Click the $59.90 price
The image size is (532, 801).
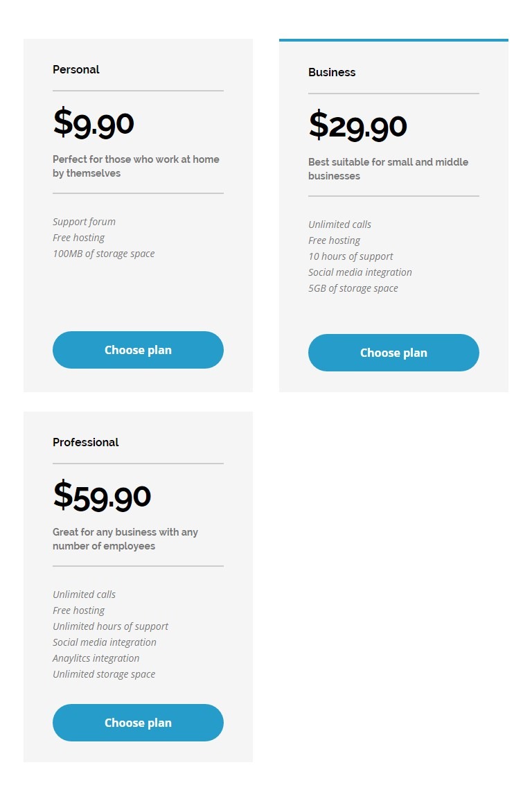[x=102, y=496]
